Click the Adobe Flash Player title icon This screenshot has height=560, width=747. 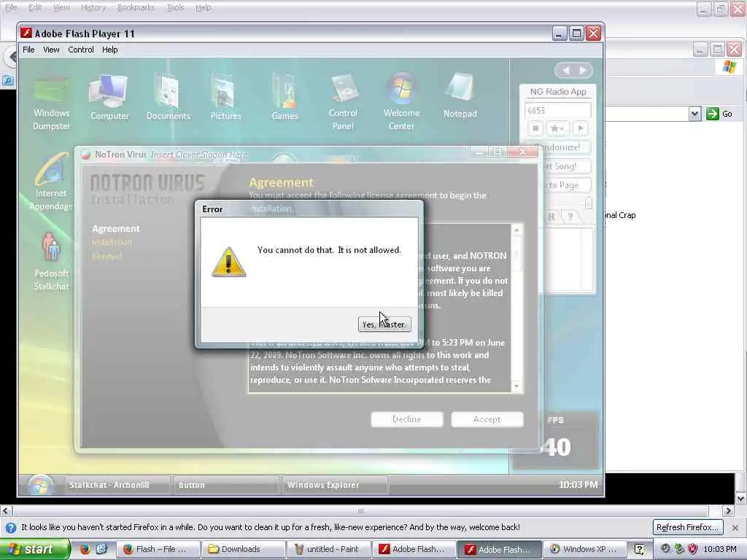click(26, 34)
